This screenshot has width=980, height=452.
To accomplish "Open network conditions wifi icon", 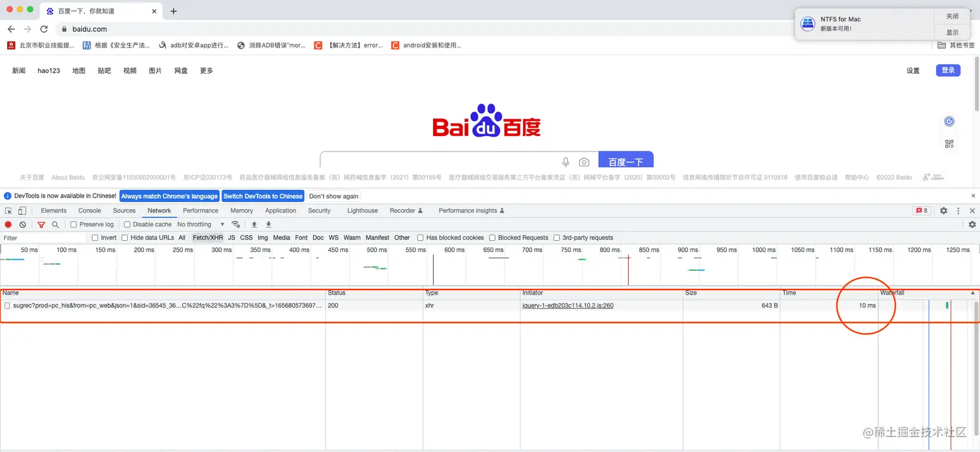I will (236, 225).
